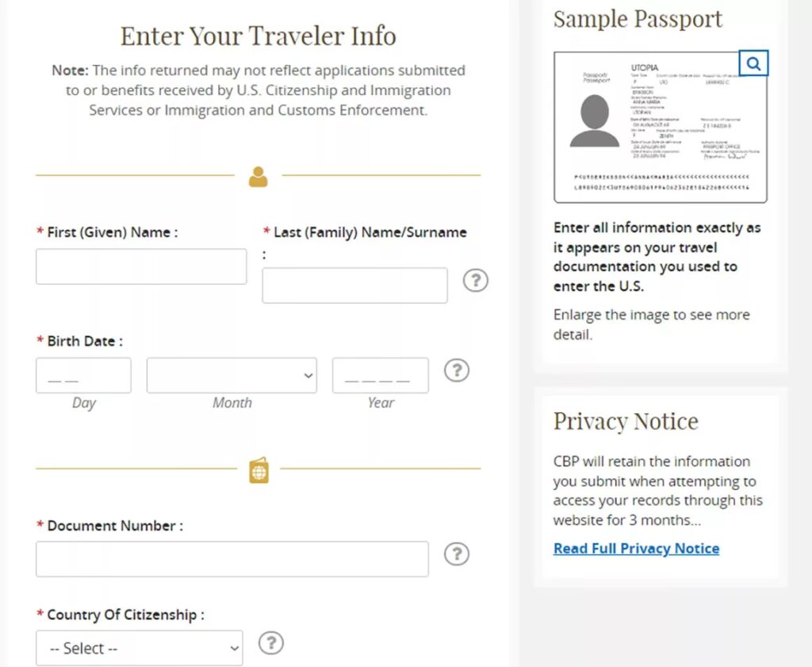Image resolution: width=812 pixels, height=667 pixels.
Task: Select the birth Year input field
Action: (x=381, y=376)
